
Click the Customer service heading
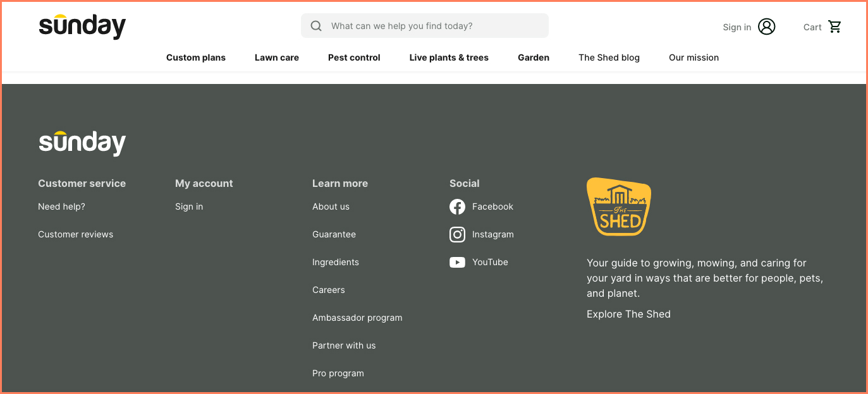[82, 183]
